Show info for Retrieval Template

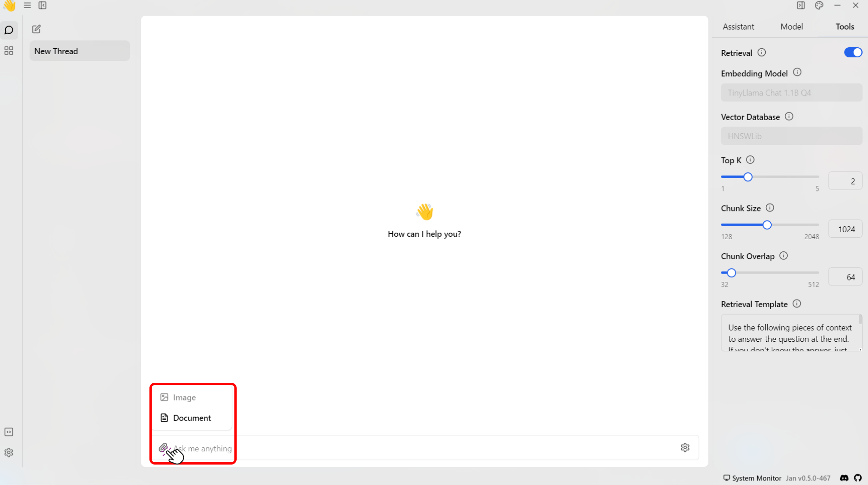point(797,304)
